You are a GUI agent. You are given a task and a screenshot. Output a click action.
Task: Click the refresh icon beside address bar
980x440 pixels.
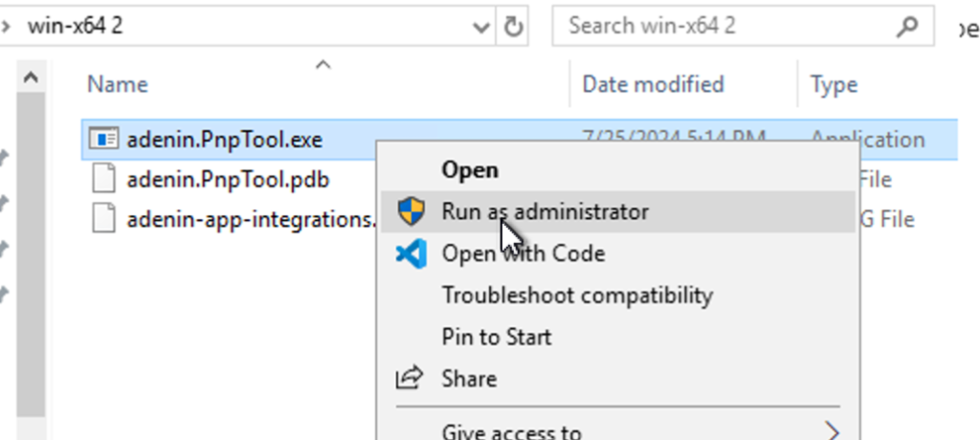[x=513, y=26]
